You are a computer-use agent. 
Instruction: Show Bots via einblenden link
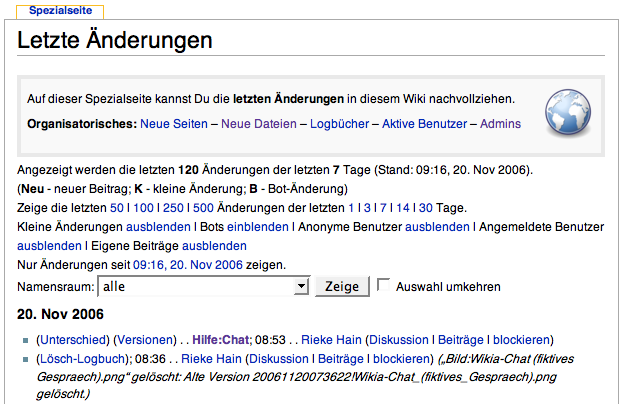tap(258, 227)
